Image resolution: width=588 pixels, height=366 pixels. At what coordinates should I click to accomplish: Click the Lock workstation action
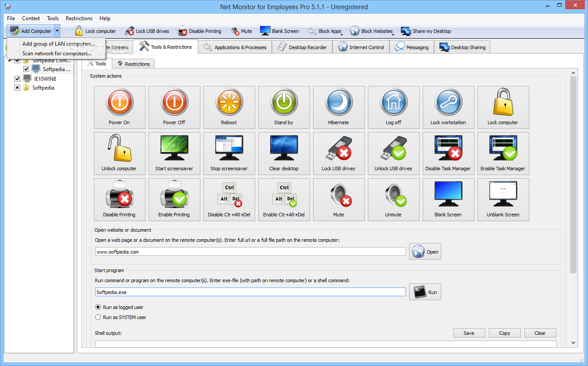click(448, 107)
